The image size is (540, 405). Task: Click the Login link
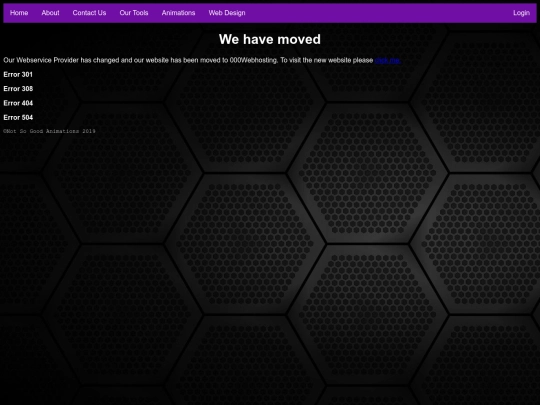(521, 13)
